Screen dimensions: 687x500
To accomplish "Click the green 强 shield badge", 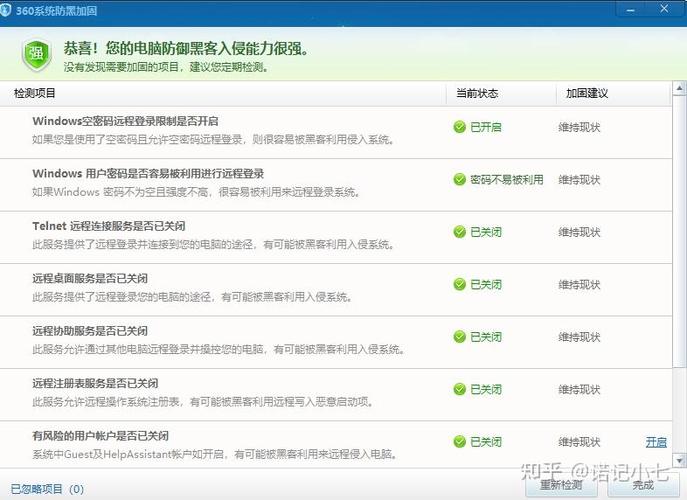I will pos(36,56).
